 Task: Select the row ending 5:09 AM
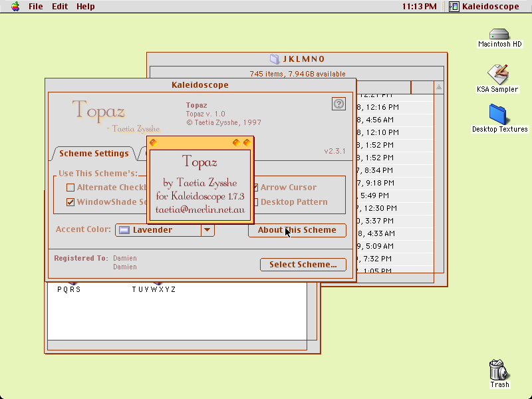pyautogui.click(x=394, y=246)
